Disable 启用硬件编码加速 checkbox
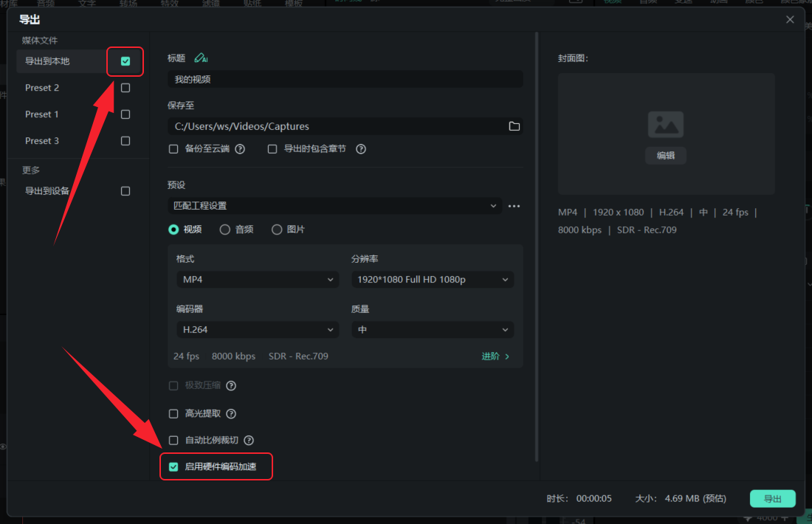The height and width of the screenshot is (524, 812). [173, 467]
